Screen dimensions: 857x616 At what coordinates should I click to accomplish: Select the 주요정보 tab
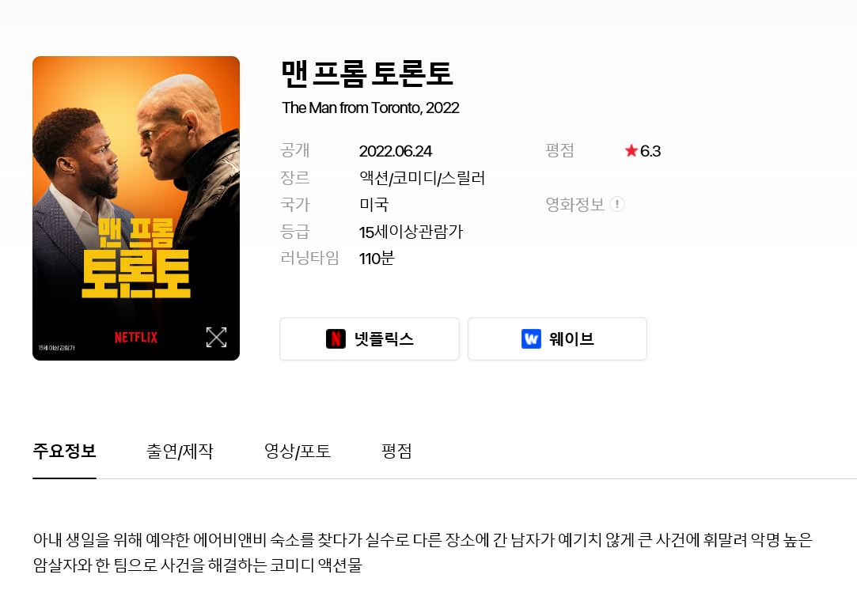(65, 451)
